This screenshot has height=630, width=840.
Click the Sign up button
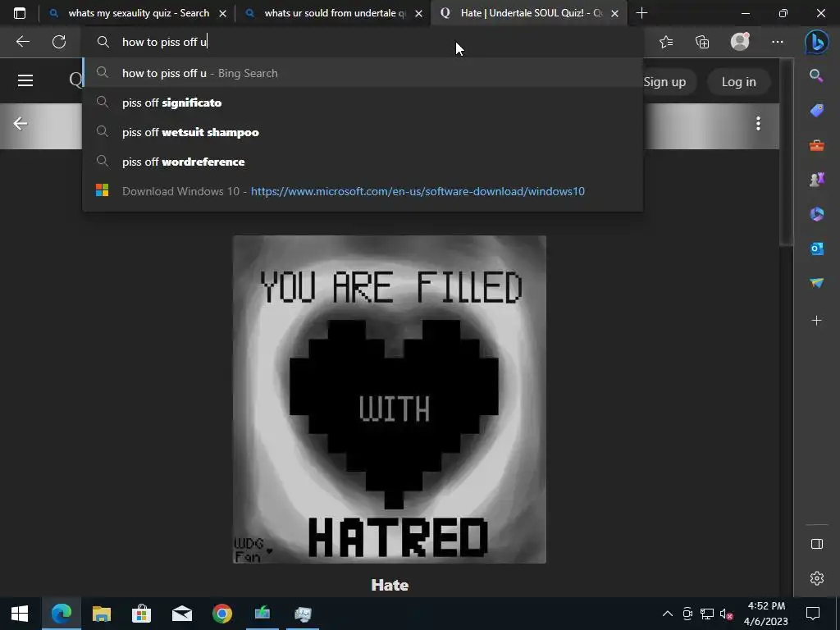pyautogui.click(x=664, y=82)
